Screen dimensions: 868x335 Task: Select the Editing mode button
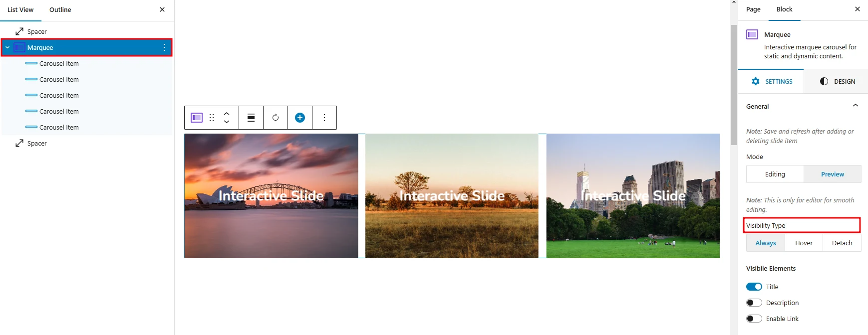[775, 174]
